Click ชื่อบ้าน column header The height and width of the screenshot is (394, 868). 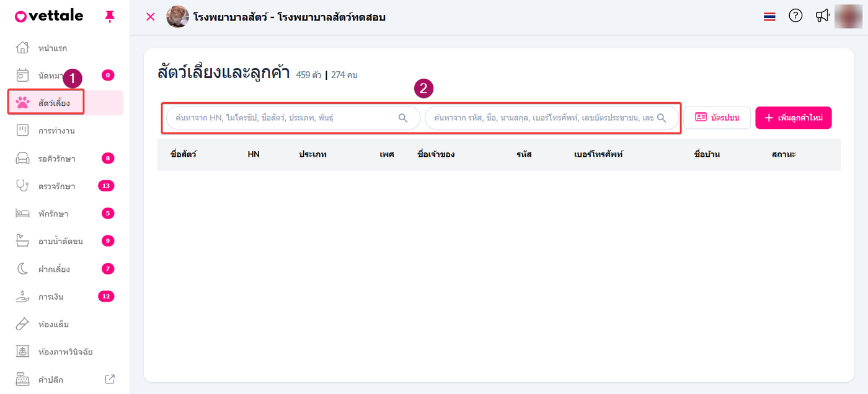(707, 154)
